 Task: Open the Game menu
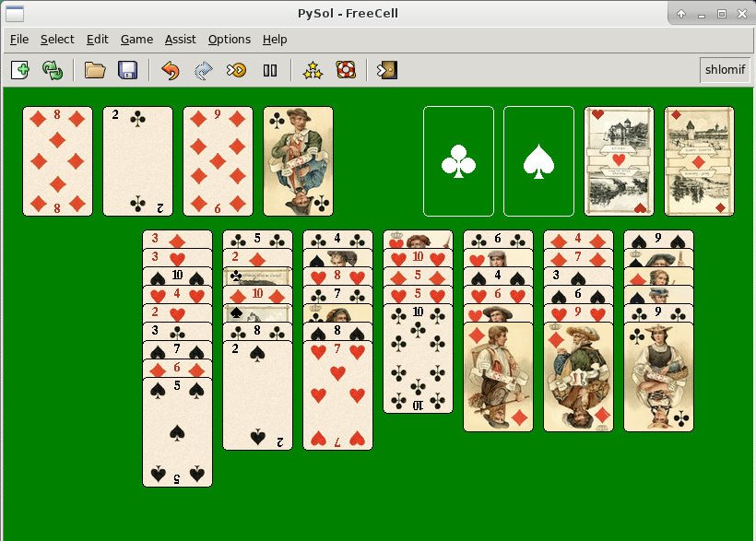[x=137, y=39]
